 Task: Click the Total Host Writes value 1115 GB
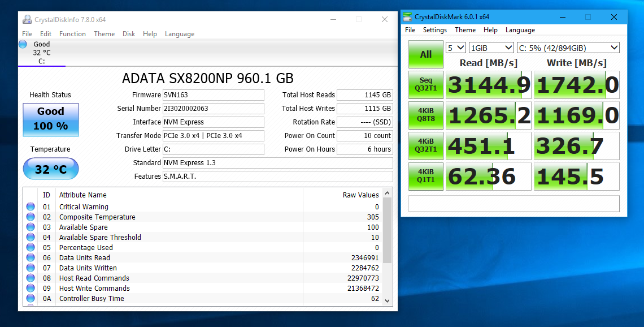(x=365, y=108)
